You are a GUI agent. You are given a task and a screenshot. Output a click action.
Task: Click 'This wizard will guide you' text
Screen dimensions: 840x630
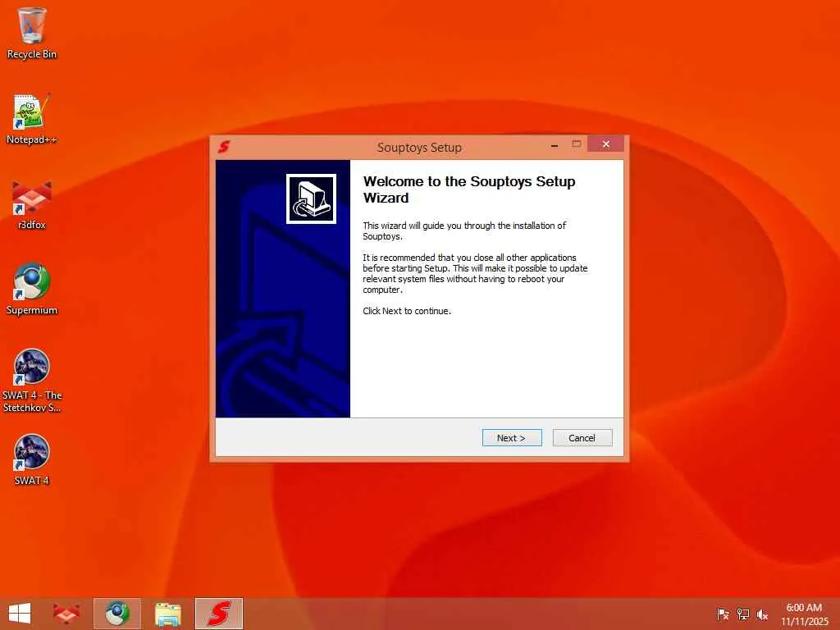click(x=464, y=231)
